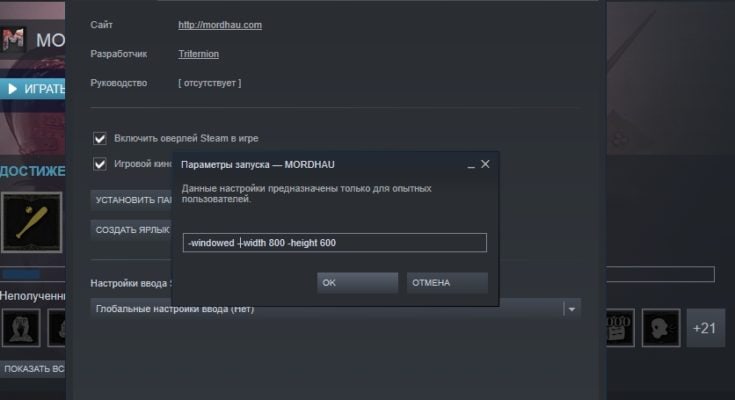735x400 pixels.
Task: Click the ДОСТИЖЕНИЯ section heading
Action: click(33, 171)
